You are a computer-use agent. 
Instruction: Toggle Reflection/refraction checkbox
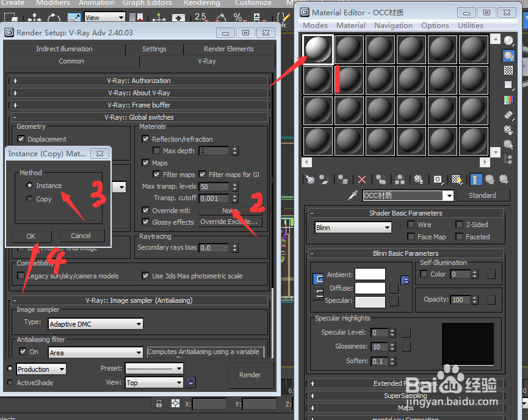pos(145,139)
